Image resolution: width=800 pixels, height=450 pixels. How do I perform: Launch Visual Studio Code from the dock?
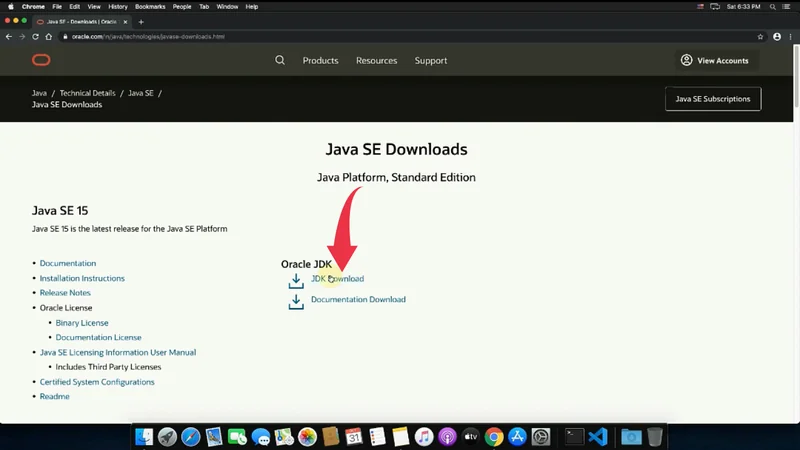point(598,437)
